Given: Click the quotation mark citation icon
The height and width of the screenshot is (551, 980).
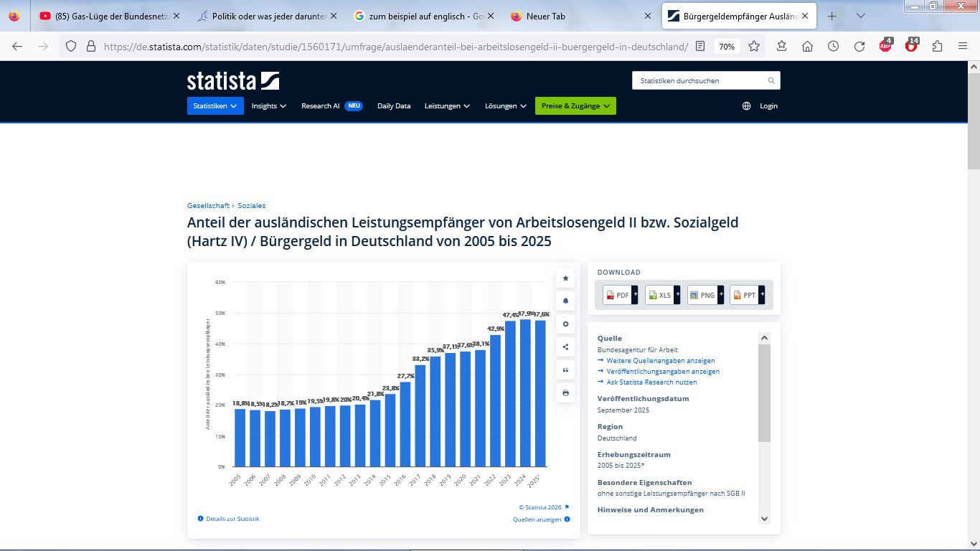Looking at the screenshot, I should [565, 370].
